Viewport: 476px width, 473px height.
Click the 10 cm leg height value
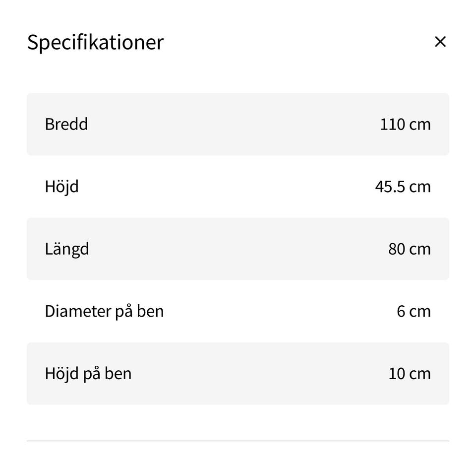click(x=409, y=373)
